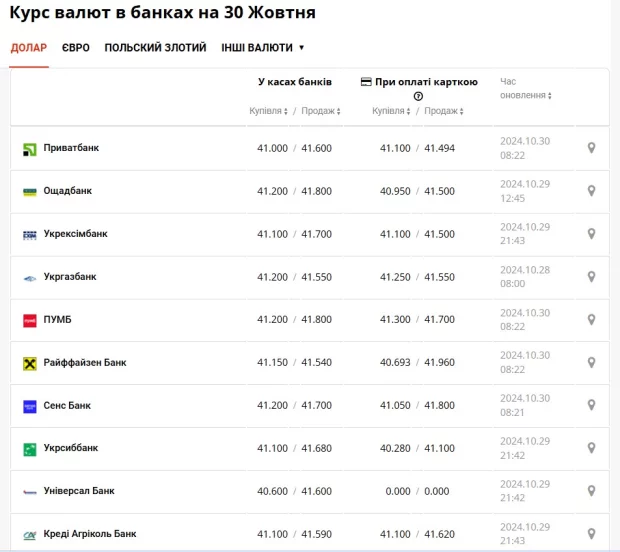Open the Креді Агріколь Банк link
Viewport: 620px width, 552px height.
90,534
